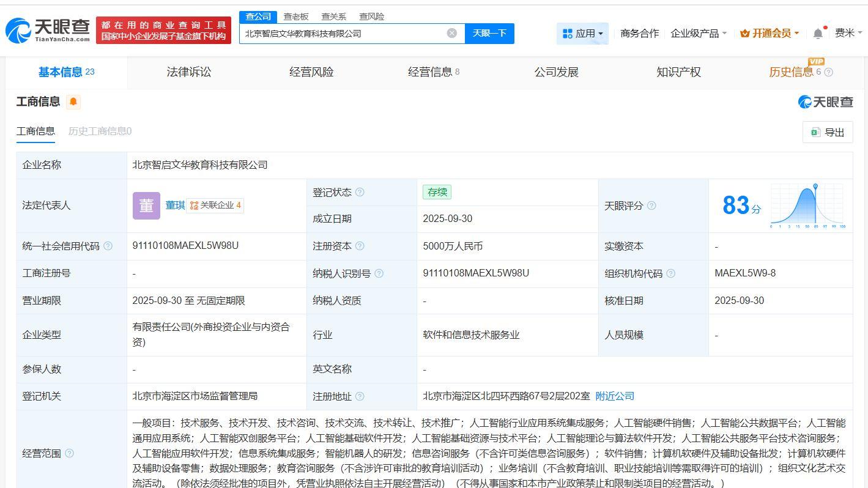
Task: Switch to the 知识产权 tab
Action: pyautogui.click(x=678, y=72)
